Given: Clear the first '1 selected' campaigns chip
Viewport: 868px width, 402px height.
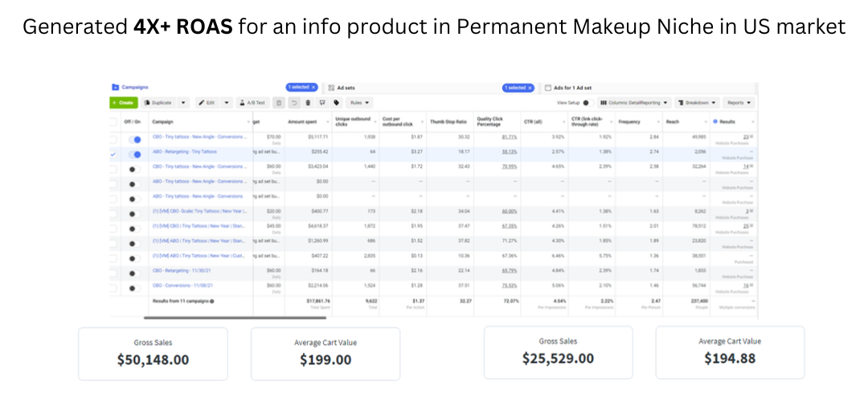Looking at the screenshot, I should coord(313,88).
